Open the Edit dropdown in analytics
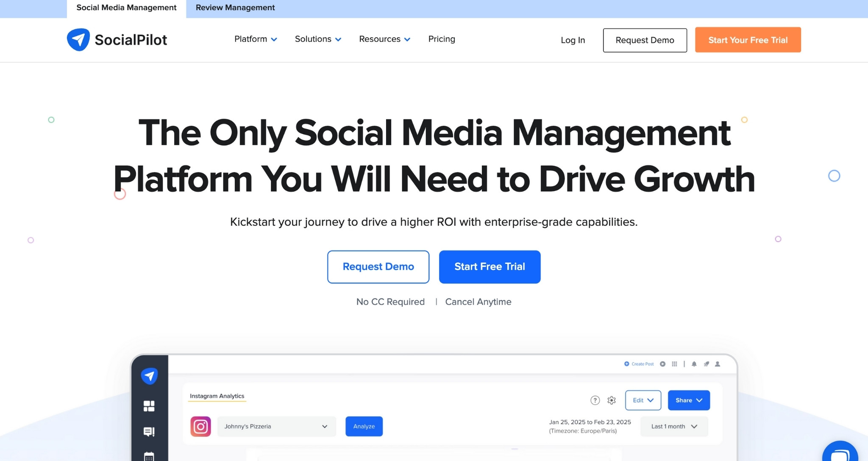The height and width of the screenshot is (461, 868). coord(643,400)
